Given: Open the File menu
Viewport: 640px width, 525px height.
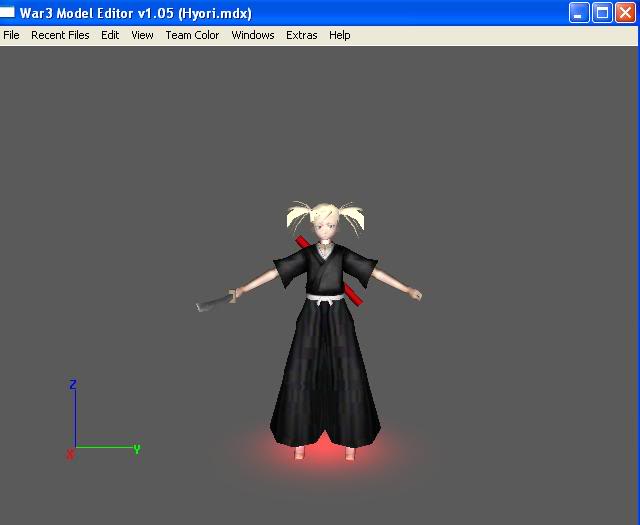Looking at the screenshot, I should (11, 36).
